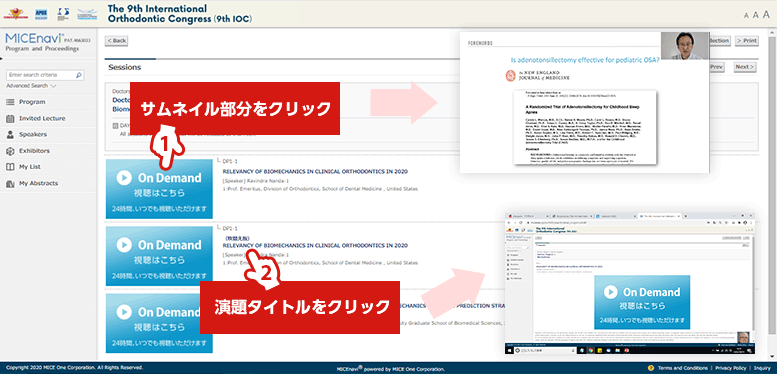Open first RELEVANCY OF BIOMECHANICS title link
This screenshot has height=374, width=777.
tap(315, 172)
